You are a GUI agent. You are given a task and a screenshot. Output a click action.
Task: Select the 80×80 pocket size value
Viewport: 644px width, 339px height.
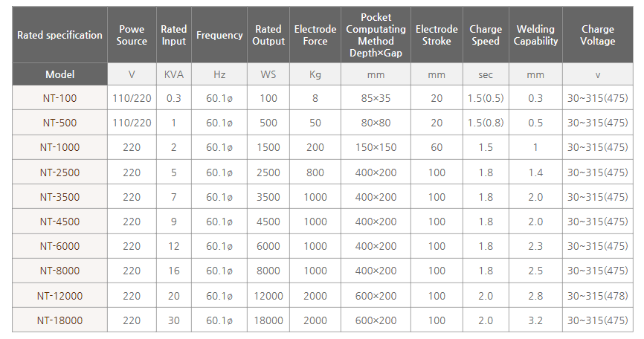coord(376,123)
